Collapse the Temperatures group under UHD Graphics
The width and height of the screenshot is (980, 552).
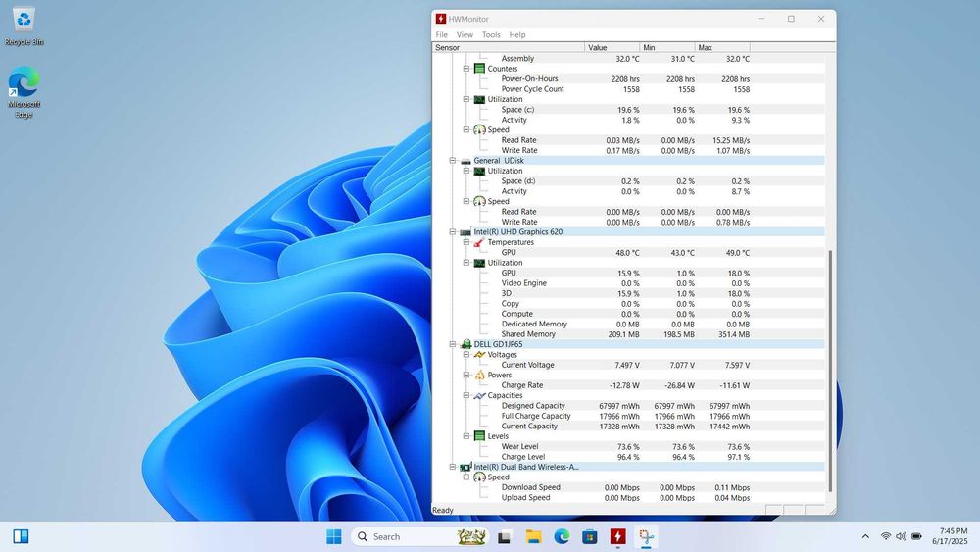coord(466,242)
